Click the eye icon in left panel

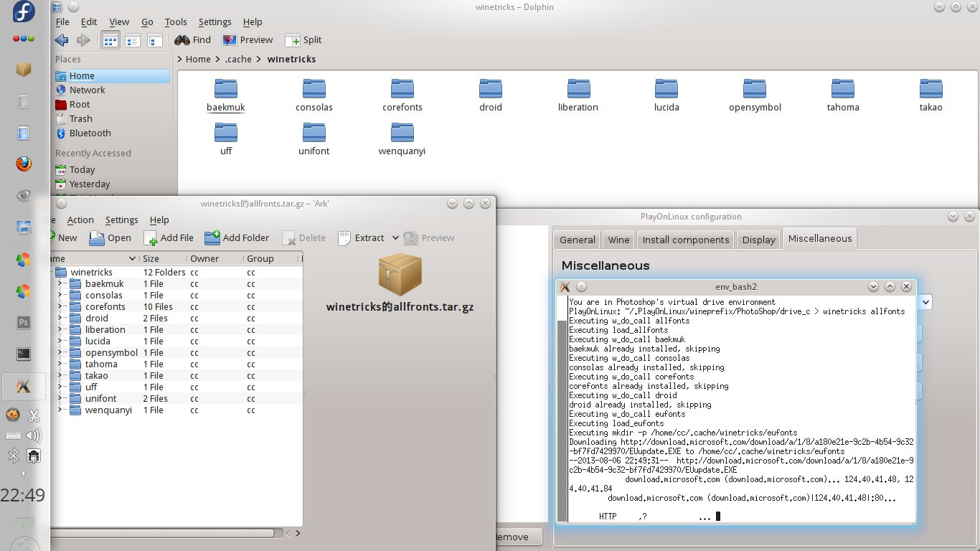24,196
